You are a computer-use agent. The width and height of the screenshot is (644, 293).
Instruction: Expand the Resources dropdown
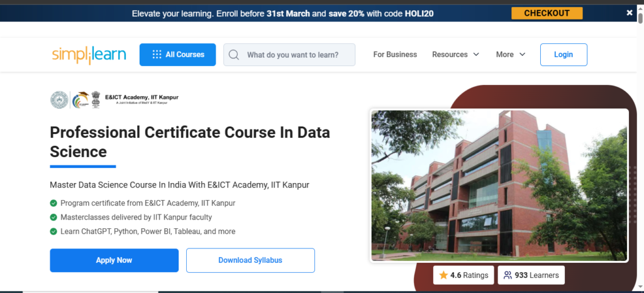455,55
